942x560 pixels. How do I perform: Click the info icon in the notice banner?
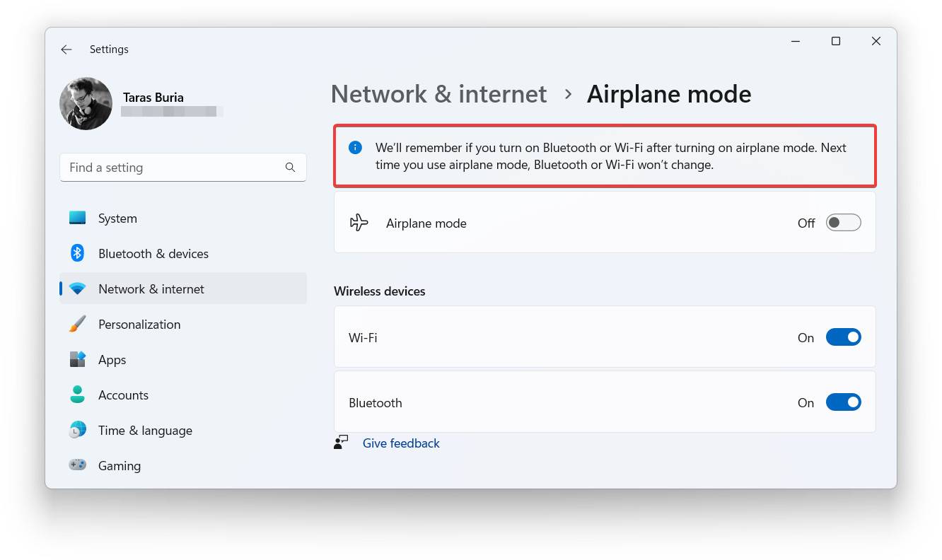pyautogui.click(x=355, y=147)
